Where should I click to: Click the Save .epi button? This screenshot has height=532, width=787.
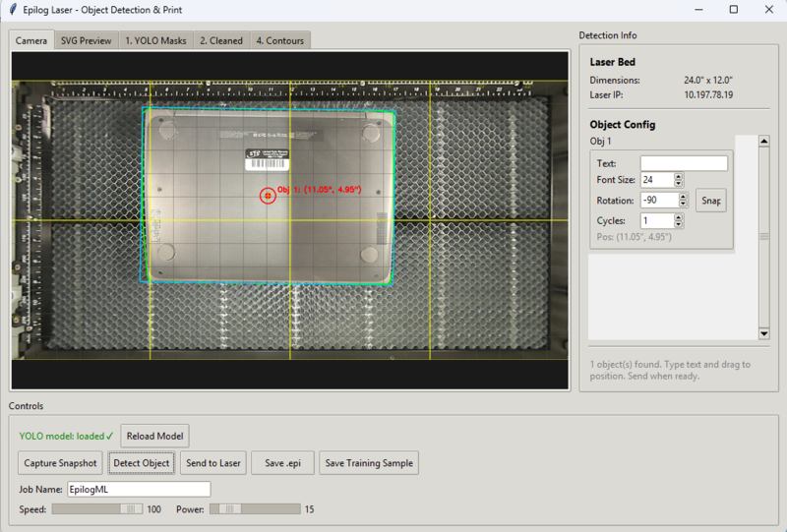point(283,463)
